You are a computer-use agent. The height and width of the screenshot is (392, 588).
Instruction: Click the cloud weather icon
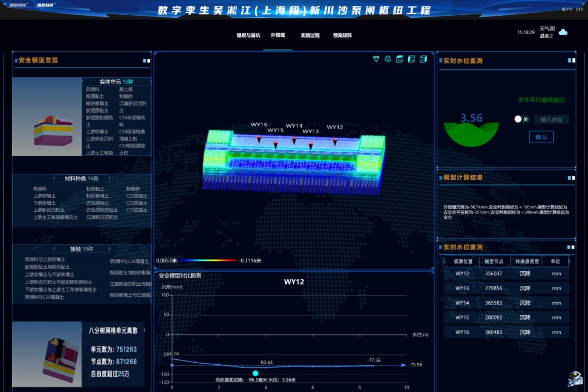563,32
